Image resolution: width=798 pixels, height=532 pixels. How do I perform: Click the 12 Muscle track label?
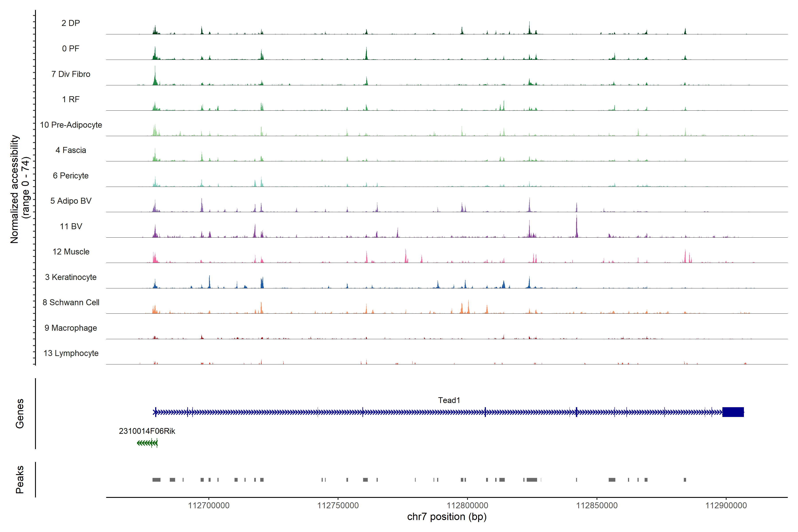tap(70, 252)
